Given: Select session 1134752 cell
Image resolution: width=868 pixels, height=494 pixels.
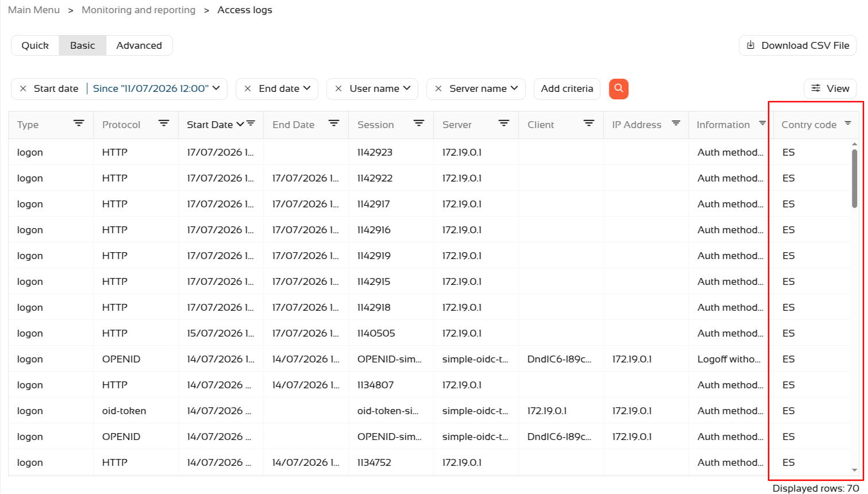Looking at the screenshot, I should [391, 462].
